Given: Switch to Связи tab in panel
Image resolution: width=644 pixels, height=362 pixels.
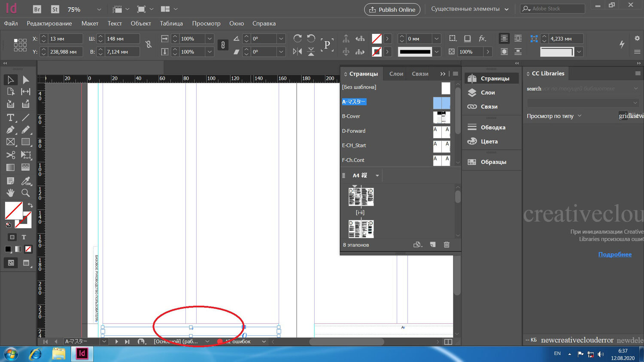Looking at the screenshot, I should point(420,74).
